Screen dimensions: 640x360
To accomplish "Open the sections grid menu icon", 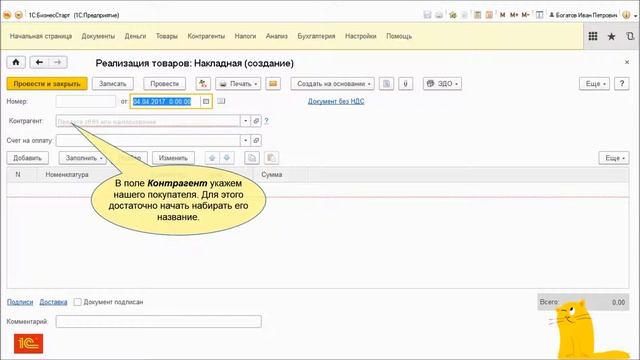I will click(x=593, y=36).
